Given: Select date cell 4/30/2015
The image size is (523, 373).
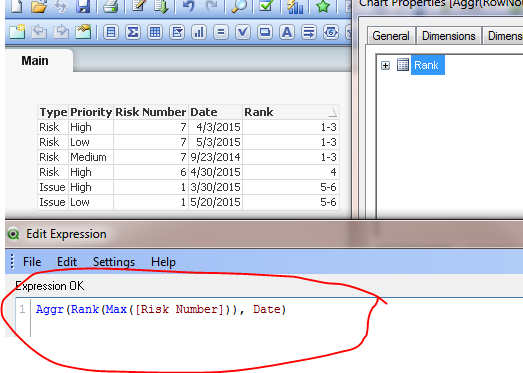Looking at the screenshot, I should click(215, 172).
